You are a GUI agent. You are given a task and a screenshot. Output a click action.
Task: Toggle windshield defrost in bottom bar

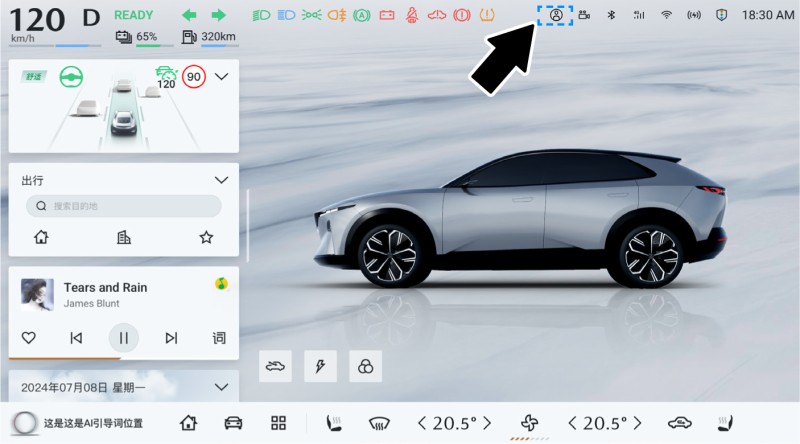tap(379, 423)
